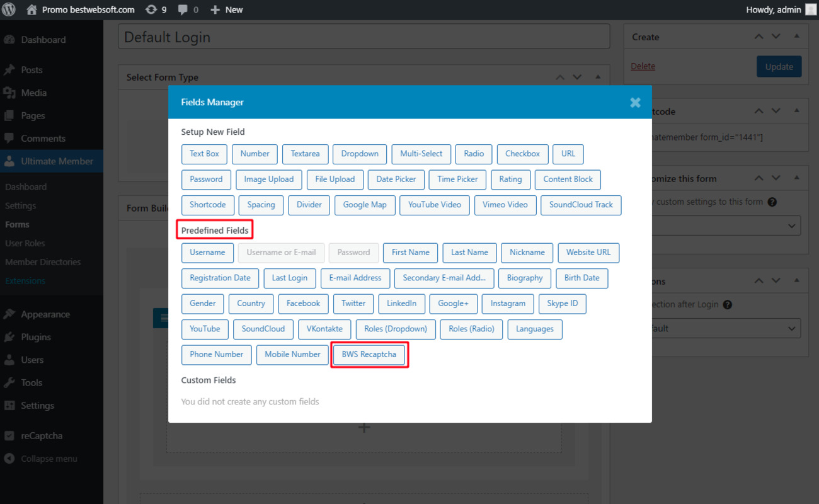Image resolution: width=819 pixels, height=504 pixels.
Task: Add a Textarea field
Action: (305, 154)
